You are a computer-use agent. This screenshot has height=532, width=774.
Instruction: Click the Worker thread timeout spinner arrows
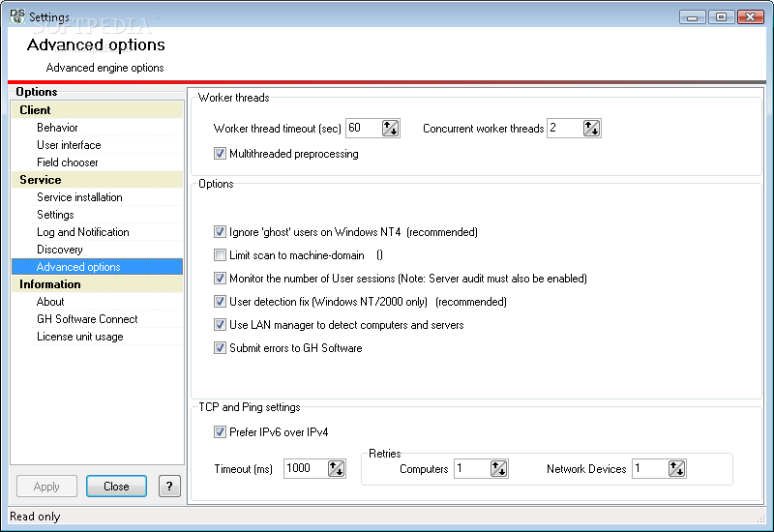[390, 129]
